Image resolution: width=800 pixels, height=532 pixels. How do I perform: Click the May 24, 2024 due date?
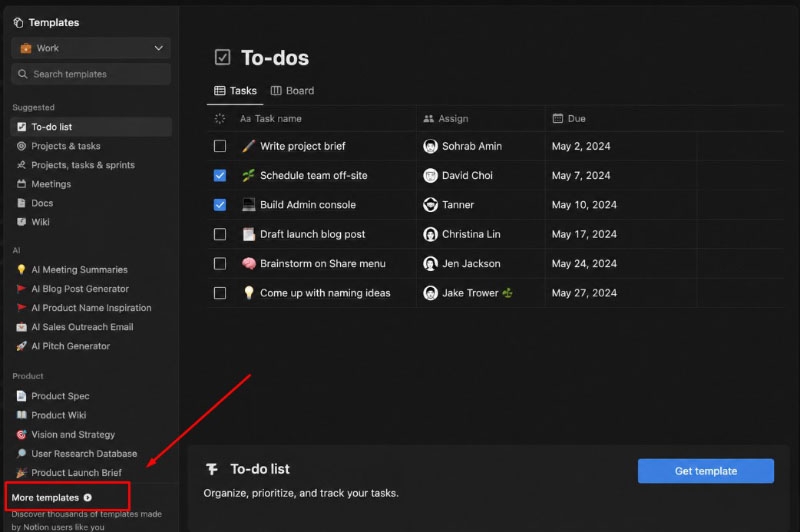pos(584,263)
